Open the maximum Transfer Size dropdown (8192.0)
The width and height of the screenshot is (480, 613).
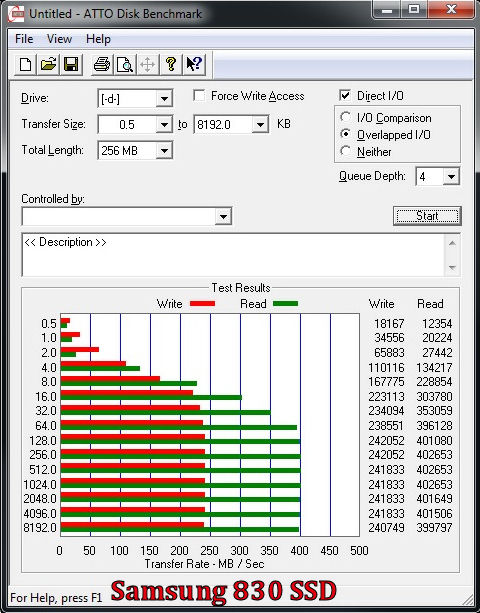(260, 125)
